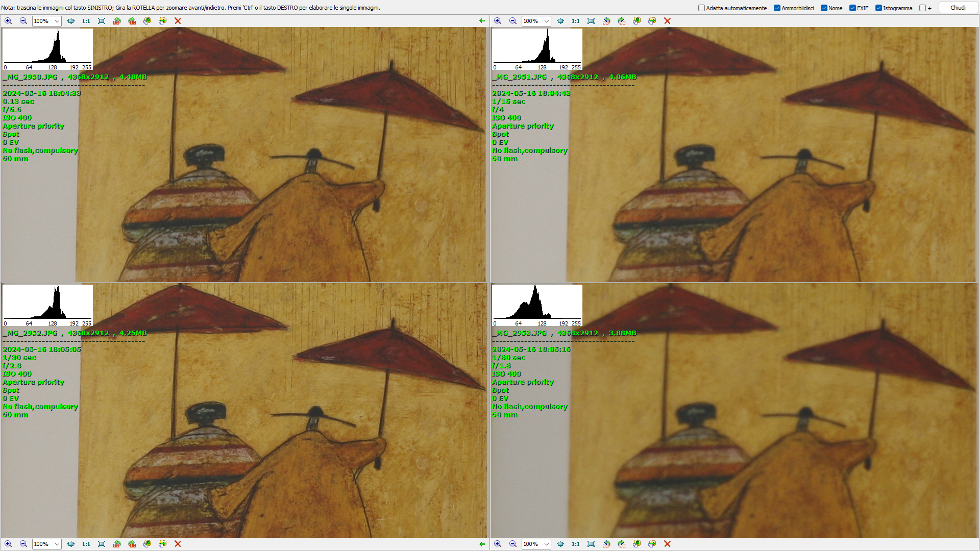Rotate _MG_2952.JPG left

tap(117, 544)
